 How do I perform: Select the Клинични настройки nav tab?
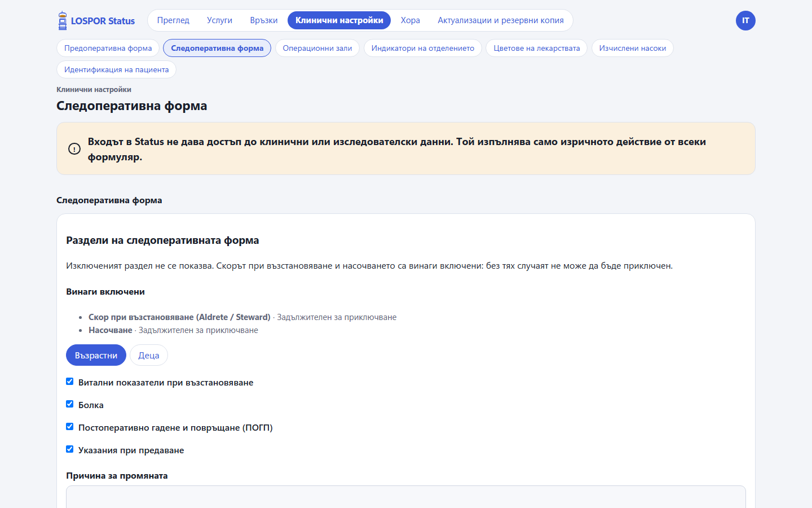[339, 20]
